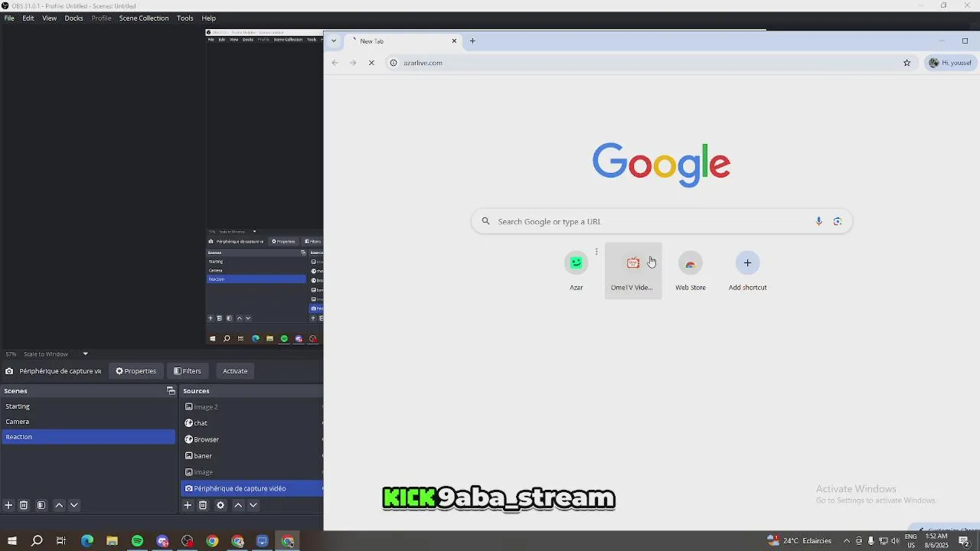This screenshot has width=980, height=551.
Task: Open OBS Studio icon in the taskbar
Action: 188,541
